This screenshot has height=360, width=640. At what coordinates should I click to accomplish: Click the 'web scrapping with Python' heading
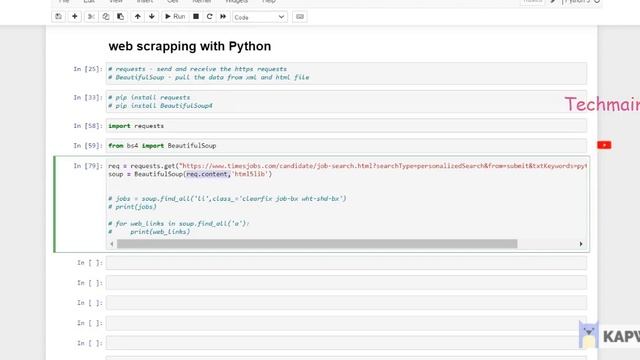point(190,46)
